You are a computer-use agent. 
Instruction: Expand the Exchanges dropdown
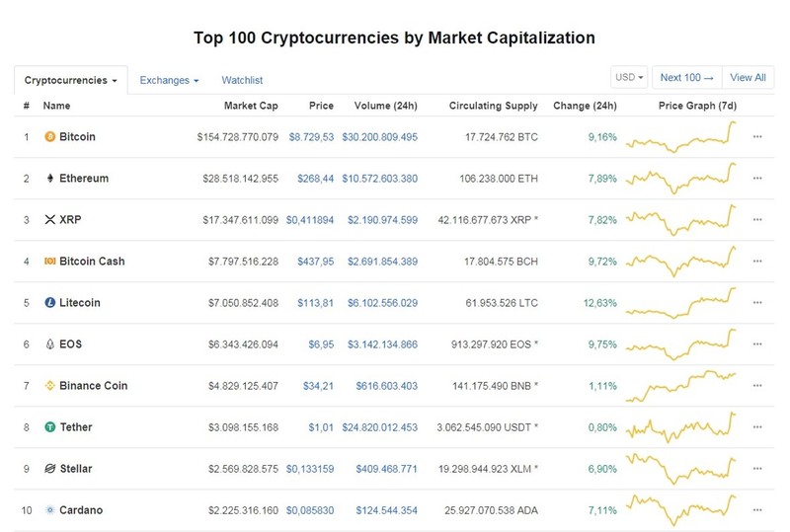pos(169,80)
